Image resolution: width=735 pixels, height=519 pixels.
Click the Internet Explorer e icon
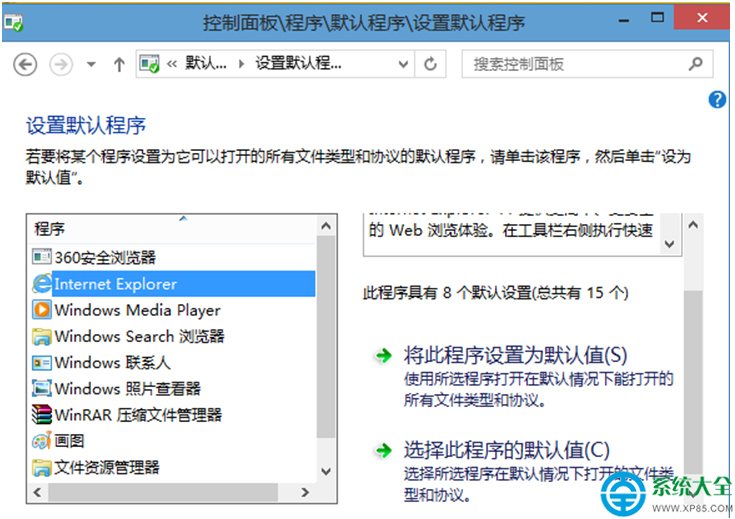42,284
